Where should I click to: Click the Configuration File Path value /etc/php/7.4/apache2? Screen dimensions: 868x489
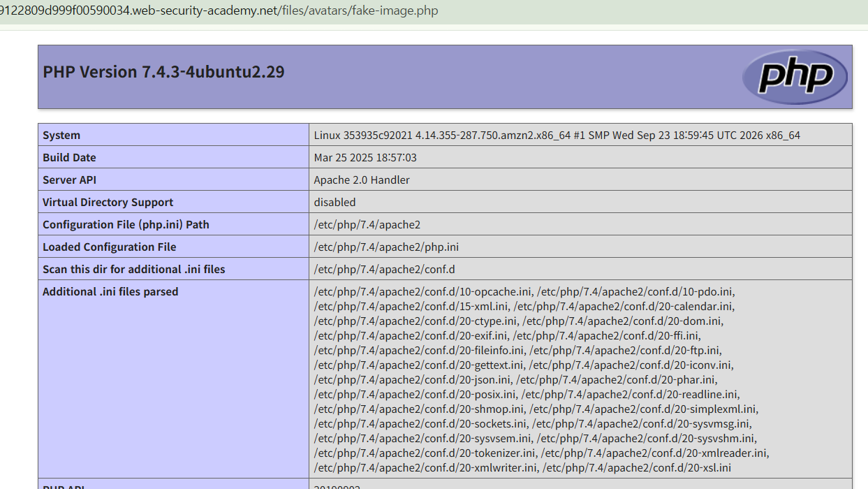(x=367, y=224)
